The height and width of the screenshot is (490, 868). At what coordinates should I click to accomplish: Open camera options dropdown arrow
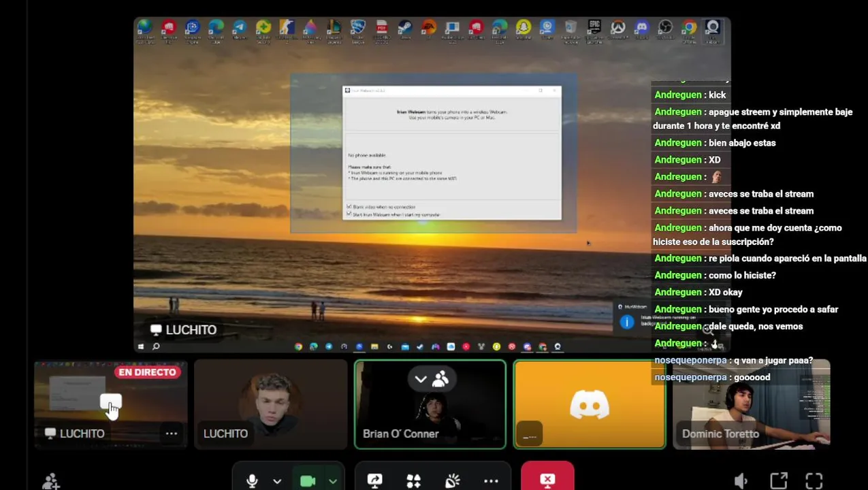[x=332, y=481]
